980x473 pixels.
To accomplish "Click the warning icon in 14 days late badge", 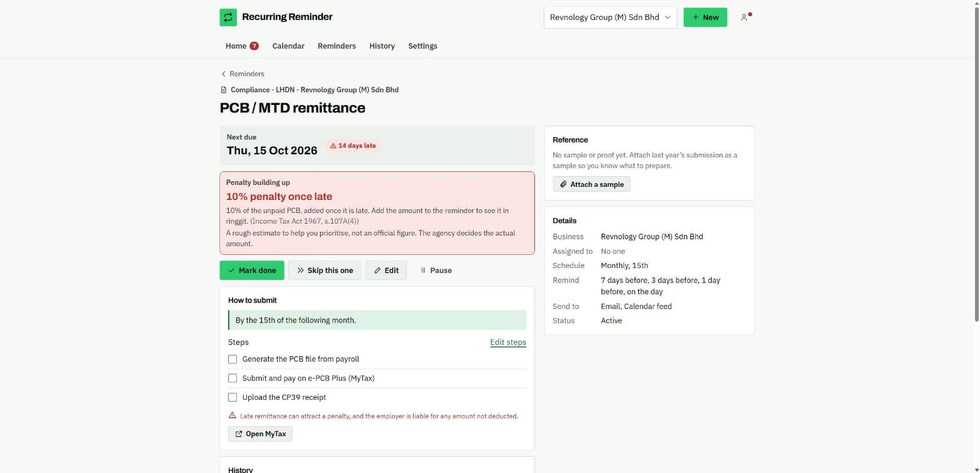I will coord(333,146).
